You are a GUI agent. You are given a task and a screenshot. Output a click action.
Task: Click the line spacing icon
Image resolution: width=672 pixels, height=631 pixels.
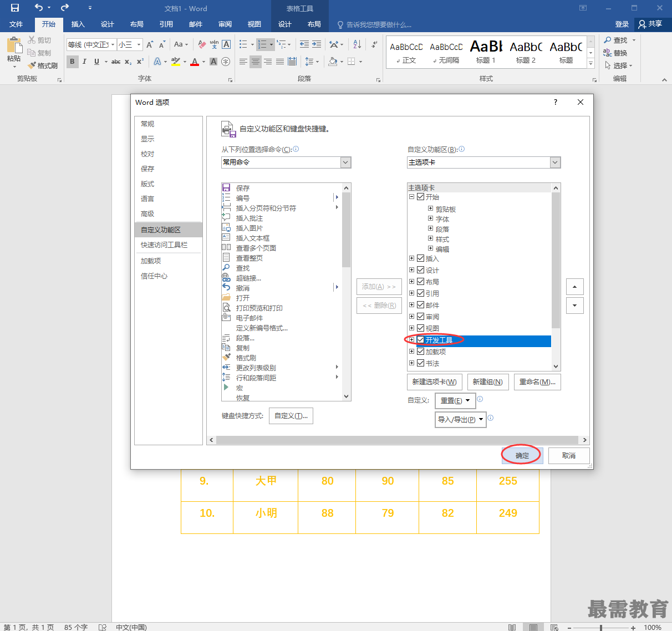pos(309,62)
